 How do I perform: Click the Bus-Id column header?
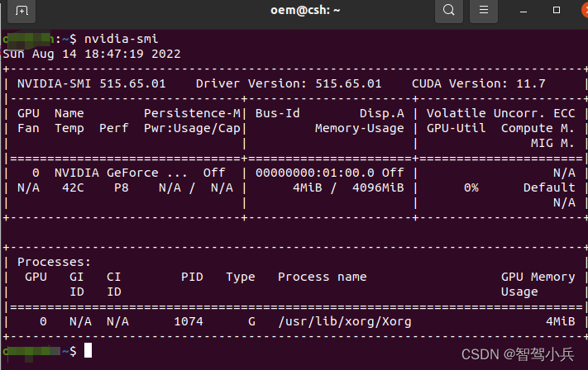pos(278,113)
